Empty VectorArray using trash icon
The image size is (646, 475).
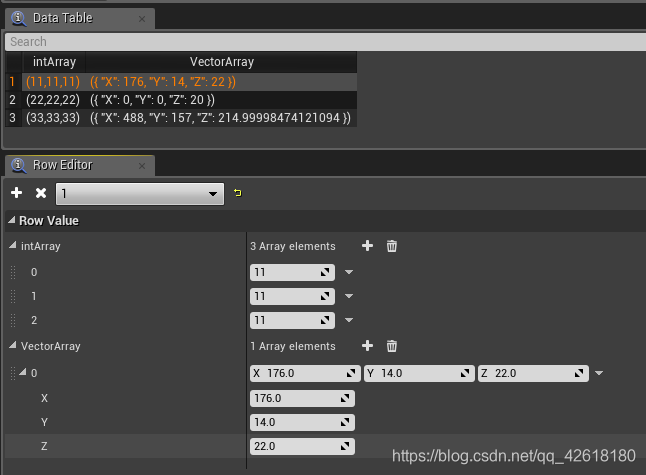[391, 346]
